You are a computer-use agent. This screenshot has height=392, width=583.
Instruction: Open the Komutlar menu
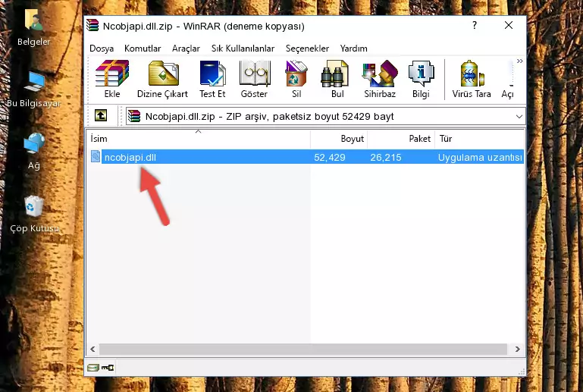[143, 49]
